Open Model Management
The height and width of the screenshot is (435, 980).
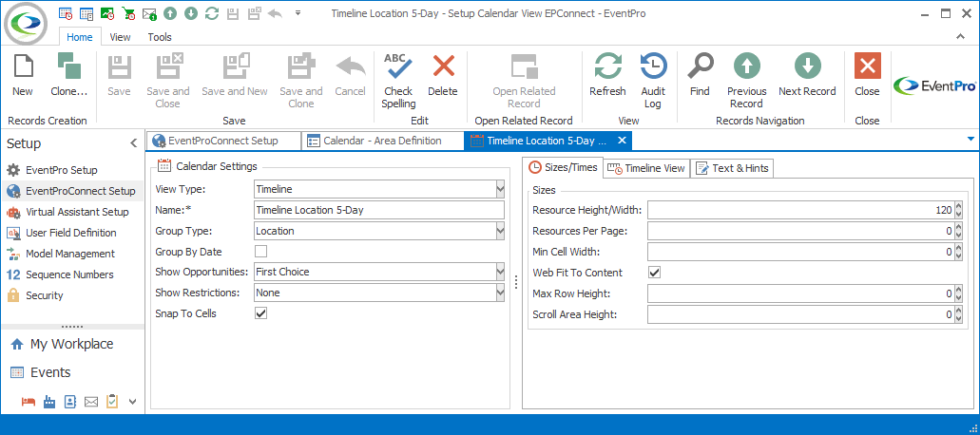click(x=72, y=254)
